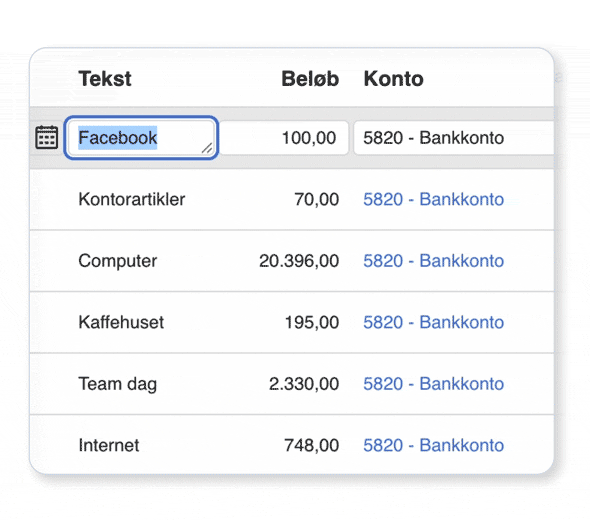Open Internet's 5820 - Bankkonto link
The width and height of the screenshot is (590, 520).
[x=433, y=445]
